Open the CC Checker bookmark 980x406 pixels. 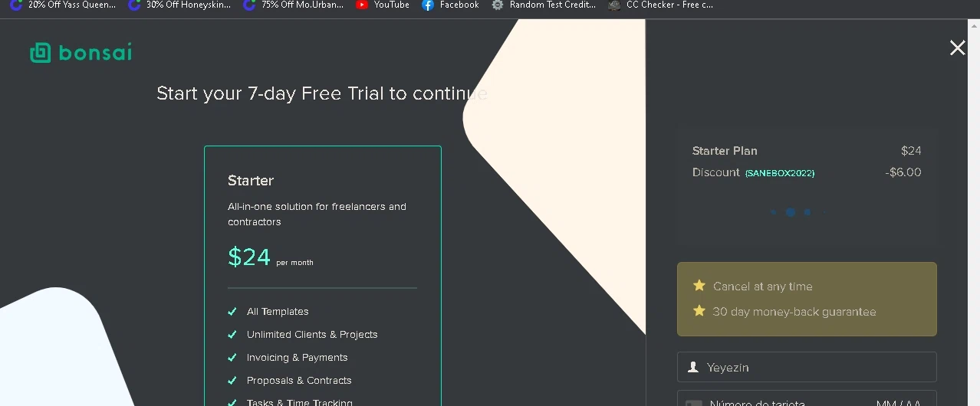(x=660, y=5)
